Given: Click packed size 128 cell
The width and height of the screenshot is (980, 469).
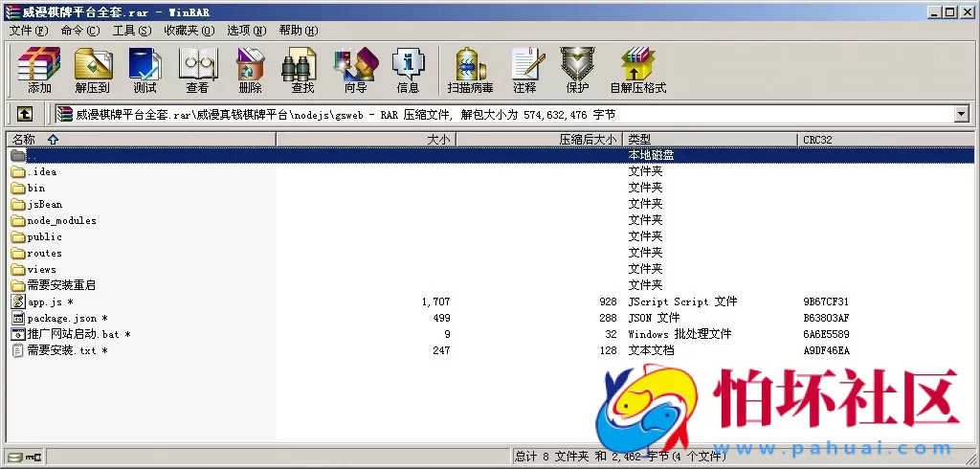Looking at the screenshot, I should [x=608, y=350].
